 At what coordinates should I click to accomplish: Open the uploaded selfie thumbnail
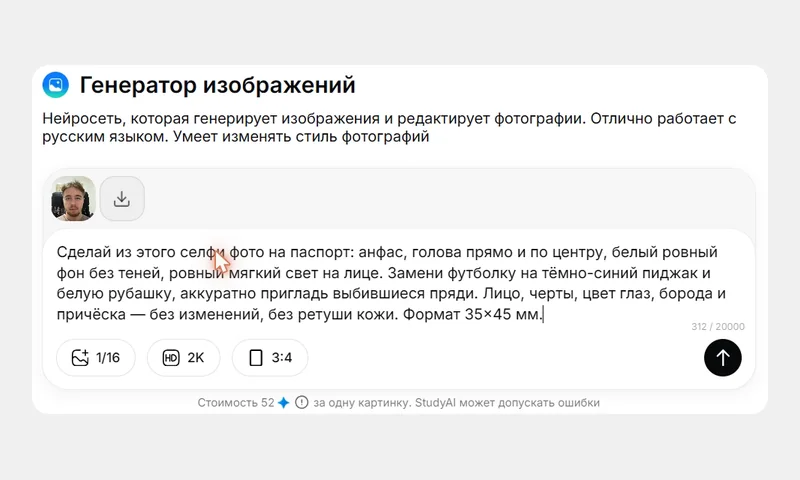coord(73,198)
